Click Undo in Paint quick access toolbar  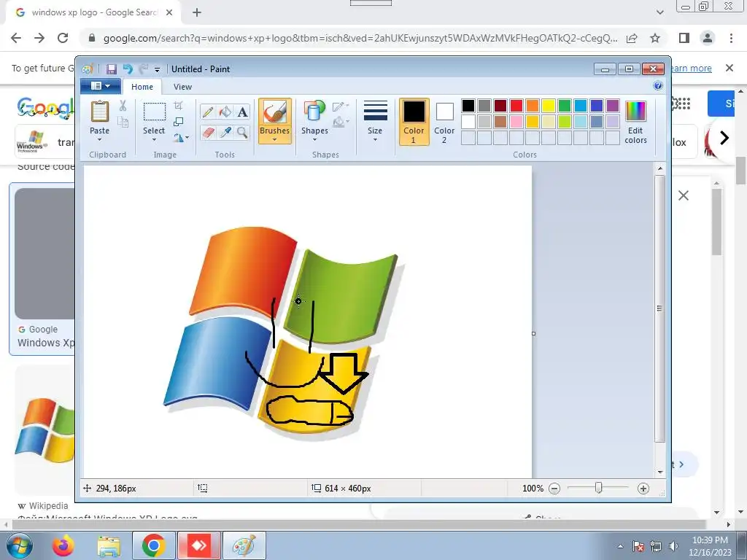(x=128, y=69)
